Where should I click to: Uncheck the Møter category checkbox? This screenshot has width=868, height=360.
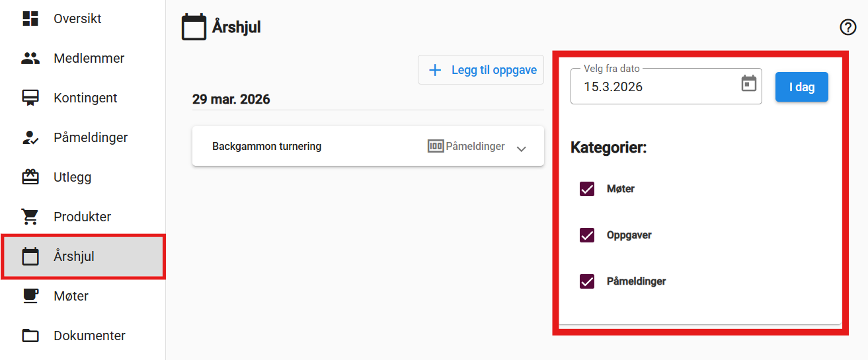click(586, 189)
